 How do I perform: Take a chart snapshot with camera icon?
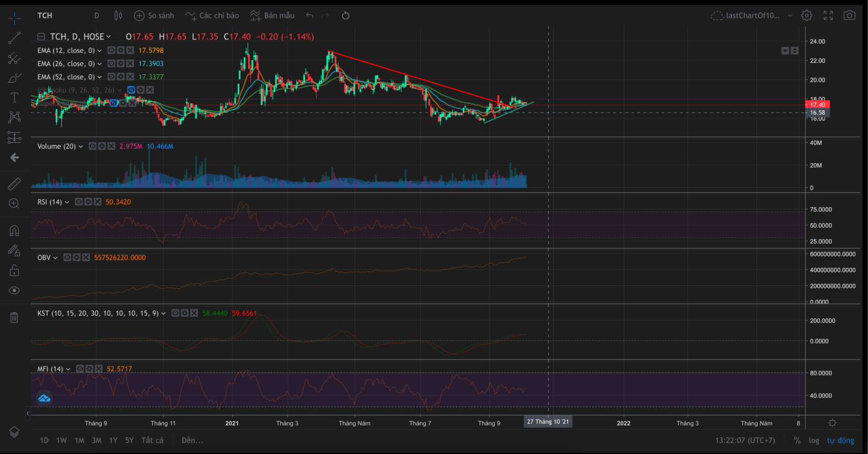coord(849,15)
